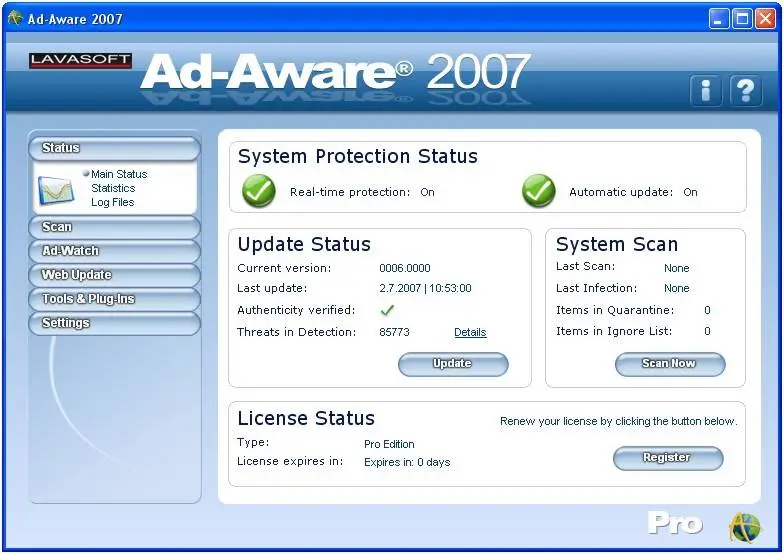Click the Scan Now button
The width and height of the screenshot is (784, 554).
670,364
